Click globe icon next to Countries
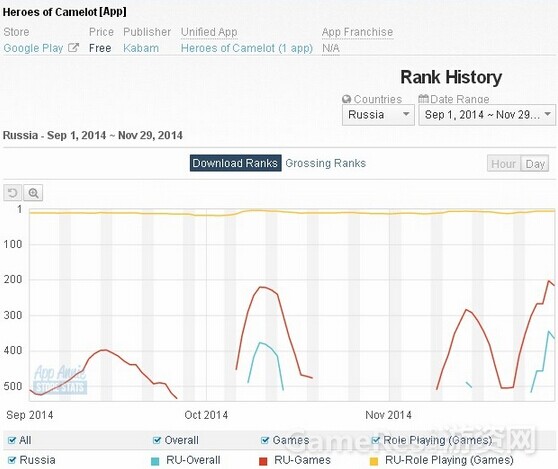Screen dimensions: 558x469 pos(346,99)
